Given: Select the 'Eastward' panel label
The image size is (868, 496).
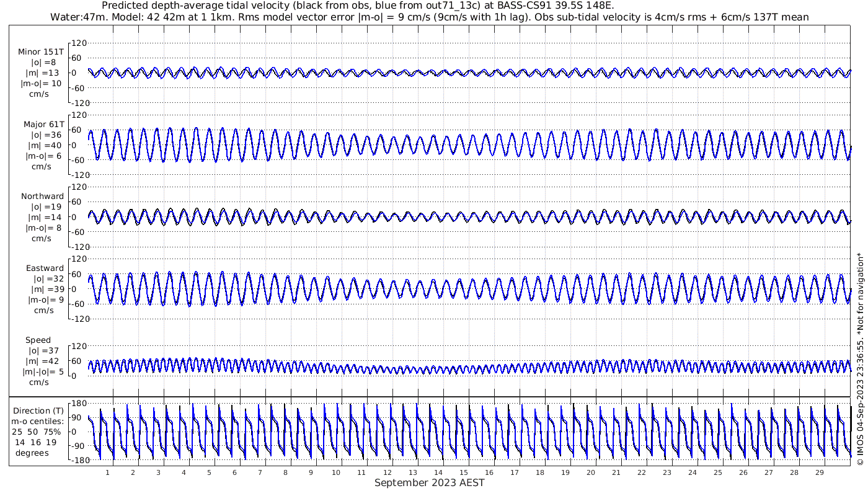Looking at the screenshot, I should 45,268.
